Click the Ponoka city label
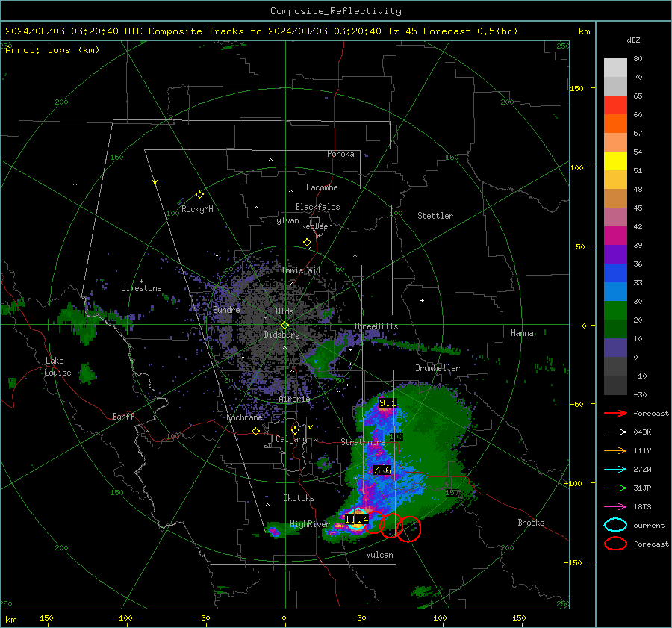Viewport: 672px width, 628px height. (340, 154)
